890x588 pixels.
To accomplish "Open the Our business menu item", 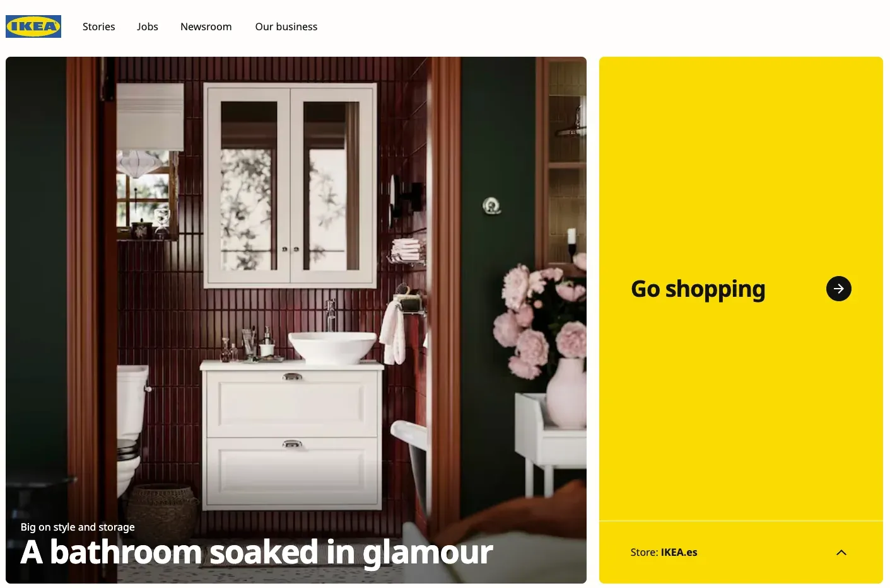I will [286, 26].
